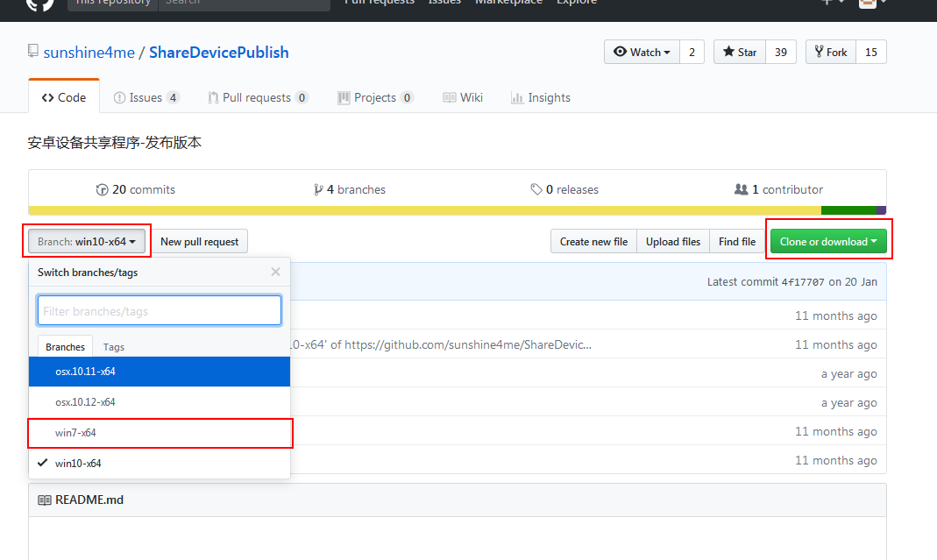This screenshot has width=937, height=560.
Task: Close the Switch branches/tags popup
Action: 275,272
